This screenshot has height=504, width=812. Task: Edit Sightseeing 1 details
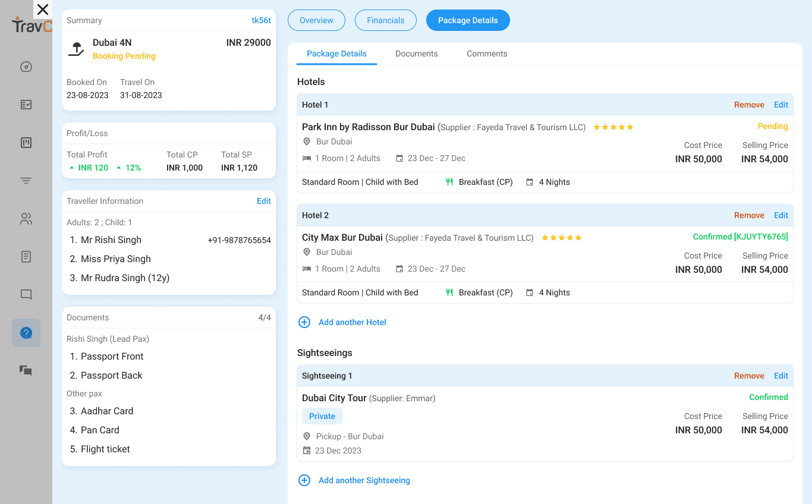pyautogui.click(x=781, y=376)
